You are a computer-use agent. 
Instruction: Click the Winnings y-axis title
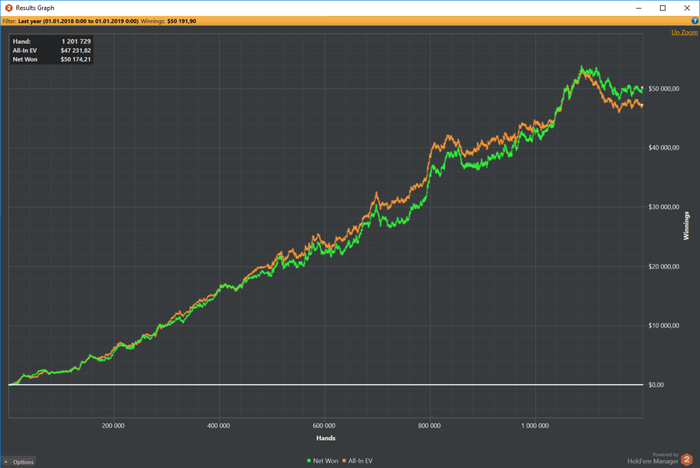(687, 226)
